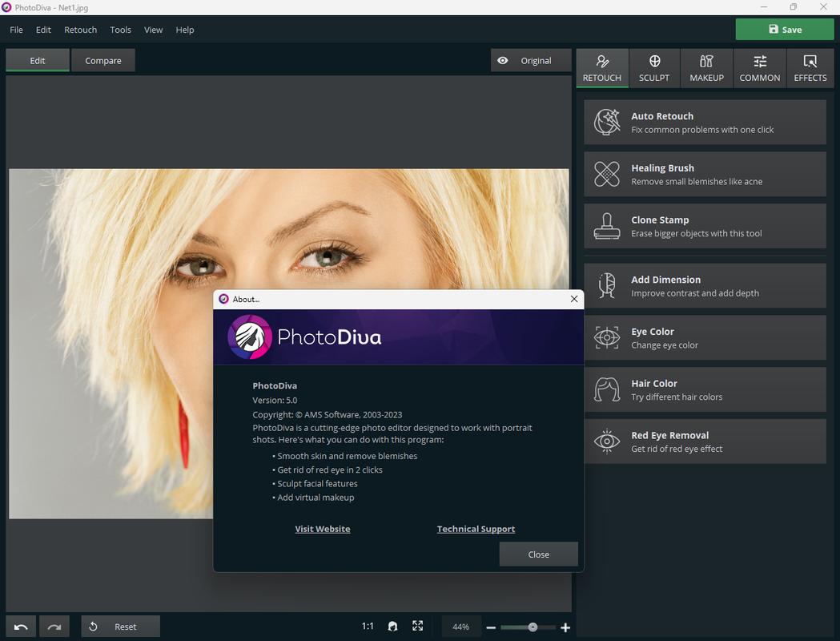The width and height of the screenshot is (840, 641).
Task: Open the View menu
Action: [153, 30]
